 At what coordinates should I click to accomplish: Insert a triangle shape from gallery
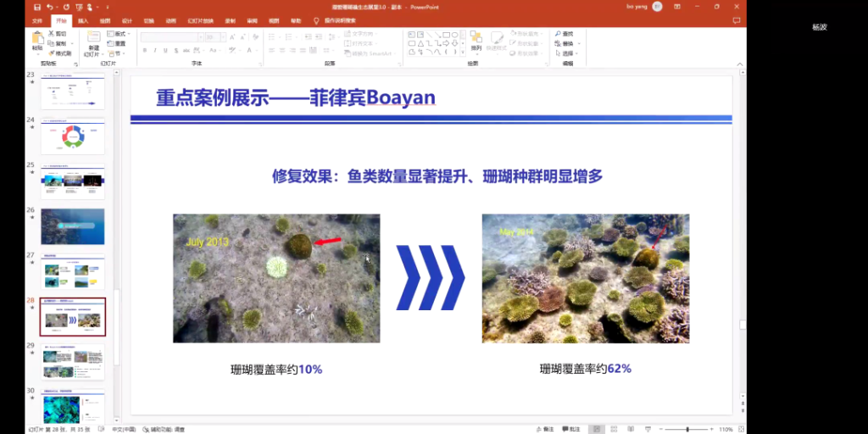[420, 43]
